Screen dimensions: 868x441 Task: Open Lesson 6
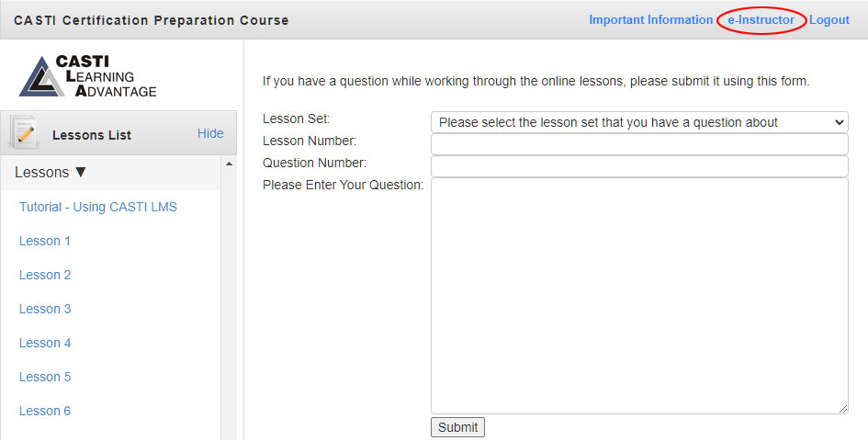45,411
